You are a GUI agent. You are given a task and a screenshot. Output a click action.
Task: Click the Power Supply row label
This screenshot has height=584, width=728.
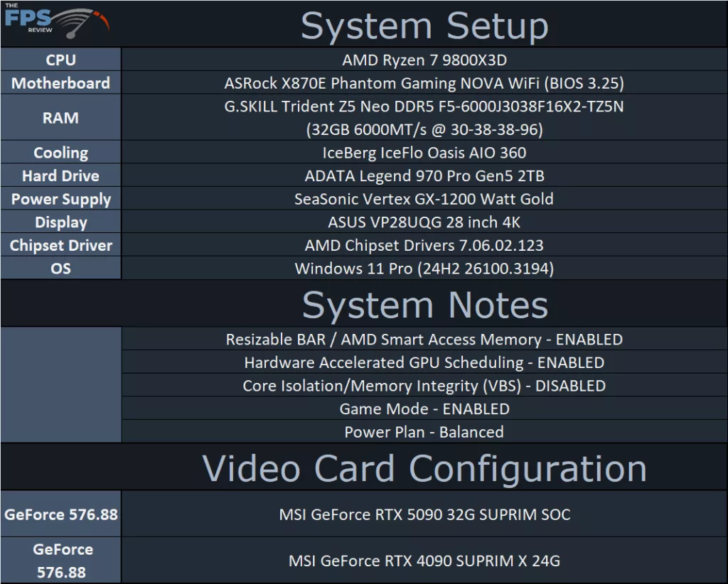pyautogui.click(x=61, y=199)
